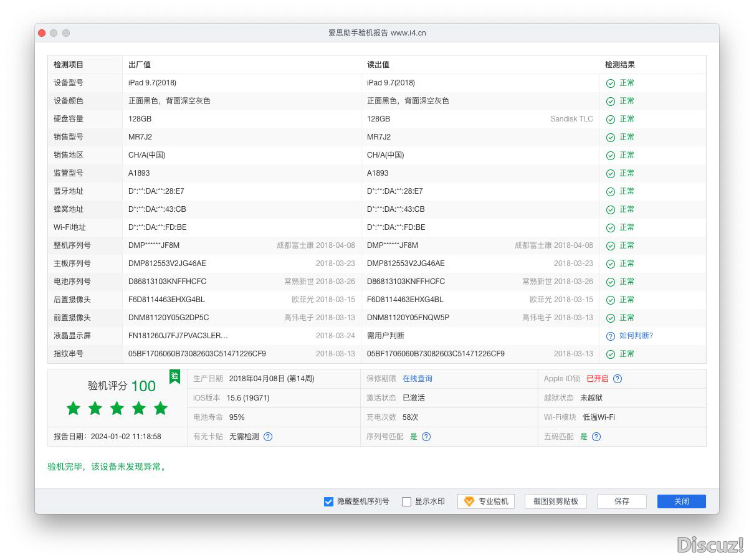Select the 验机评分 100 score text

[x=122, y=386]
